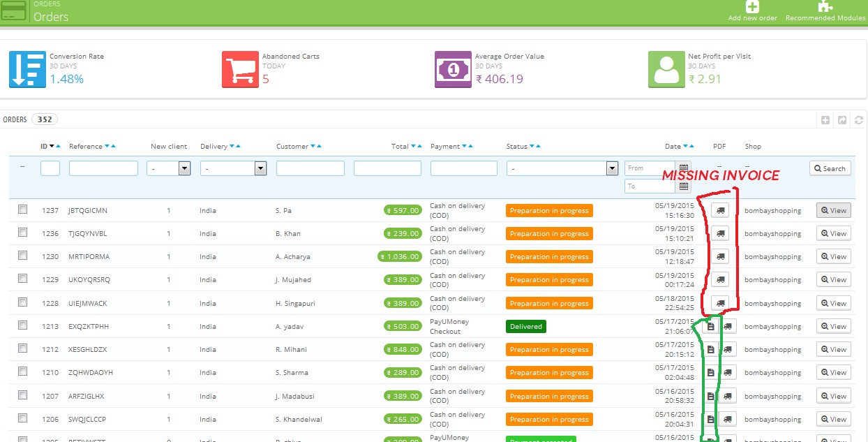Click the refresh list icon above the table
The height and width of the screenshot is (442, 868).
click(859, 120)
